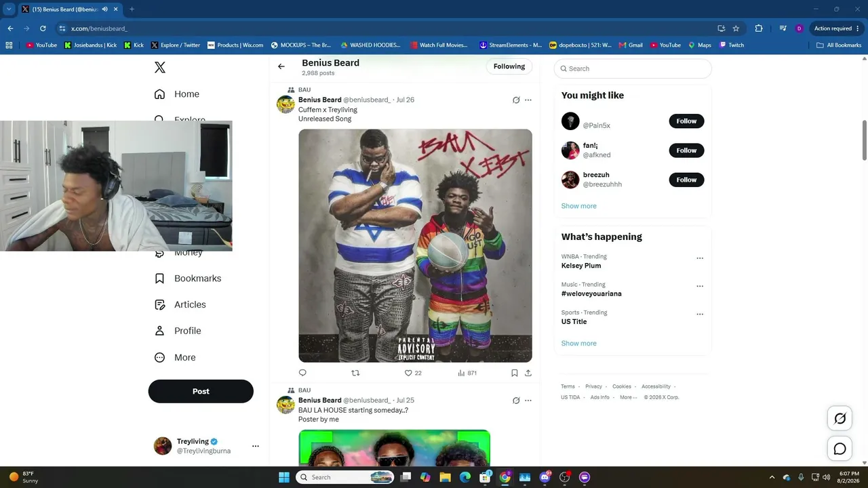The image size is (868, 488).
Task: Open the Accessibility footer link
Action: [656, 386]
